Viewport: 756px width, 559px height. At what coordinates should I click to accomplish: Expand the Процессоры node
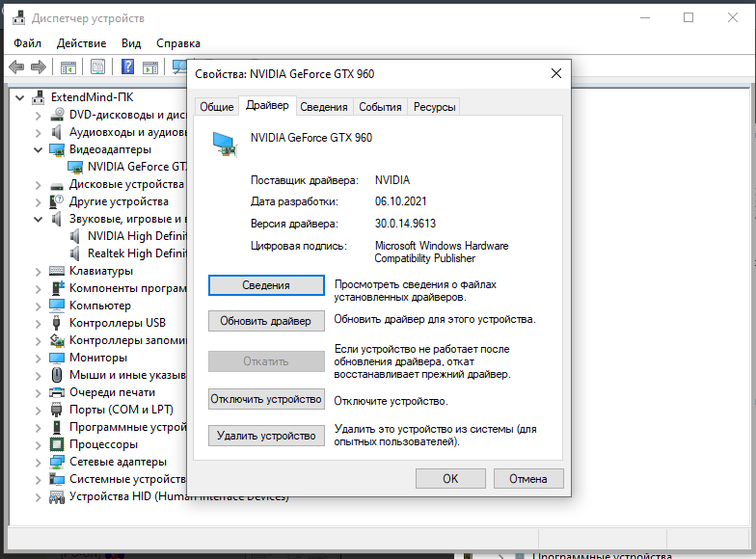point(39,445)
